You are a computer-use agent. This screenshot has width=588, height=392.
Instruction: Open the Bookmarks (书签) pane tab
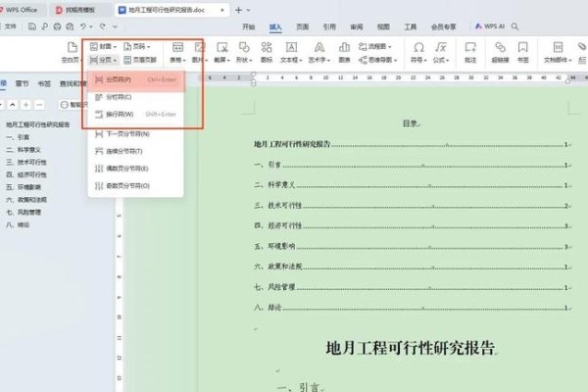(44, 83)
